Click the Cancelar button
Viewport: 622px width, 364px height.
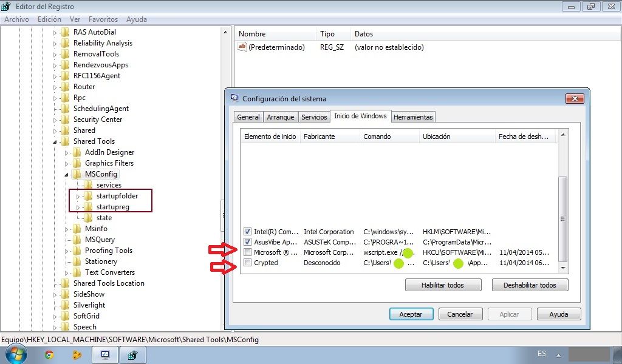[460, 314]
